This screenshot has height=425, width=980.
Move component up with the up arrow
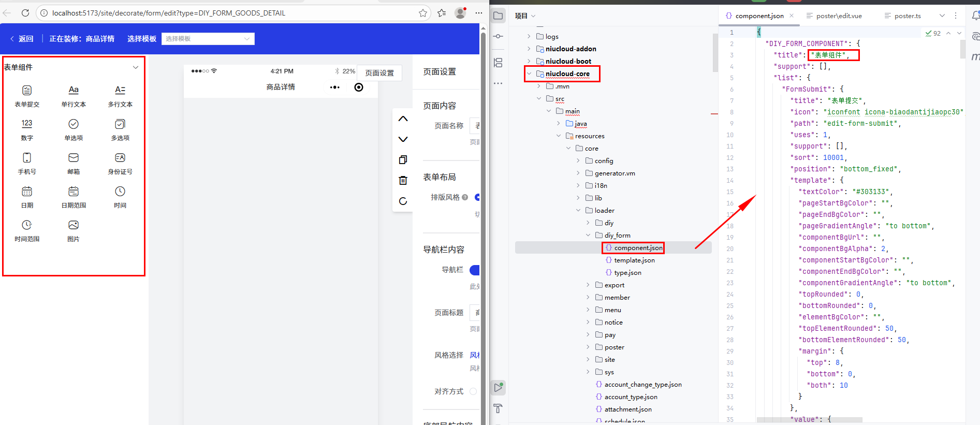click(403, 119)
